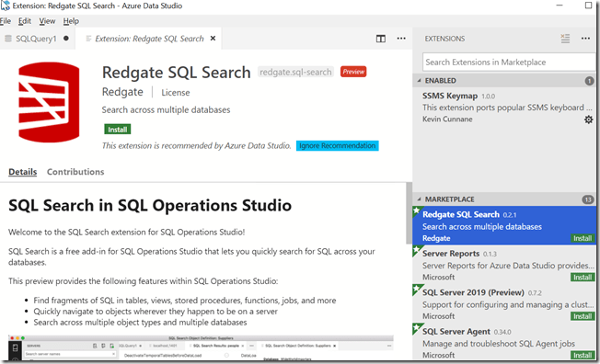Click MARKETPLACE count badge
Image resolution: width=600 pixels, height=364 pixels.
588,199
